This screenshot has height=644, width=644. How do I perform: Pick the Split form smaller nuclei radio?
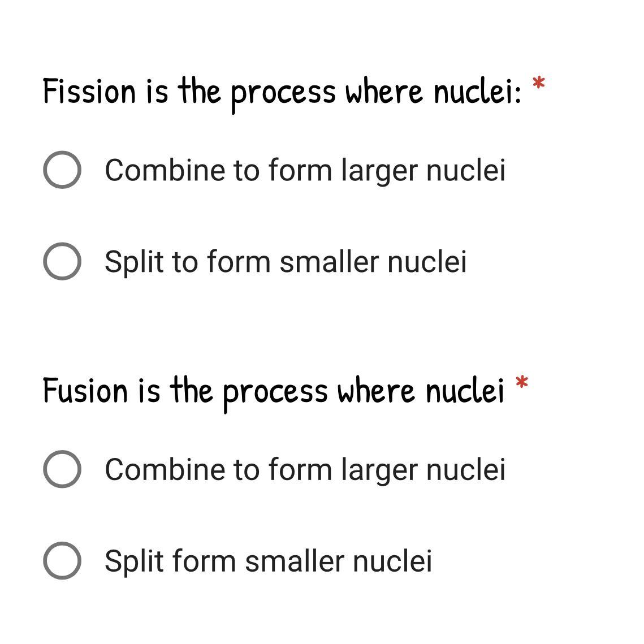coord(62,561)
